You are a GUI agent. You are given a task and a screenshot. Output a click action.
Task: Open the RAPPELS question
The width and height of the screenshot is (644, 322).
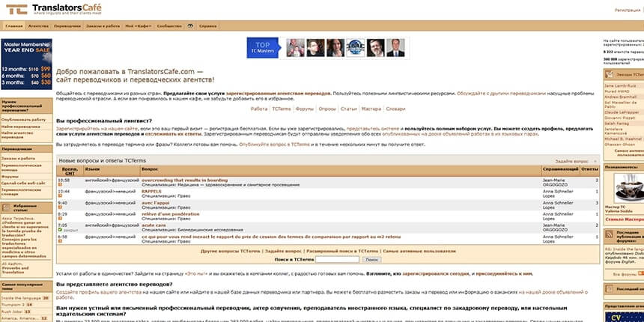[151, 192]
